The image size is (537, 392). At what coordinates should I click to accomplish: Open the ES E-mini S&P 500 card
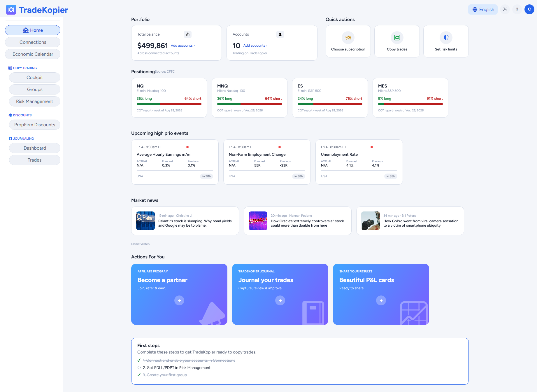330,98
